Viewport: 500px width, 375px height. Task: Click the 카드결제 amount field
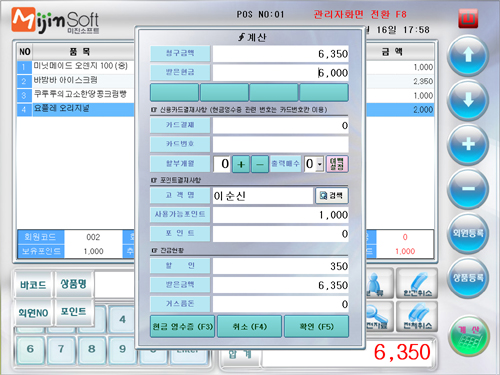coord(281,125)
